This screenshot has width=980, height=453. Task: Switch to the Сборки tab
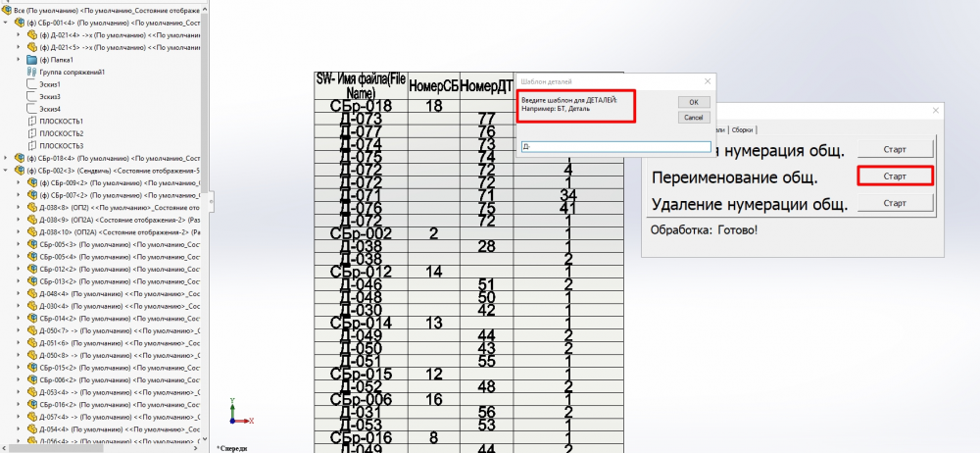pyautogui.click(x=743, y=129)
